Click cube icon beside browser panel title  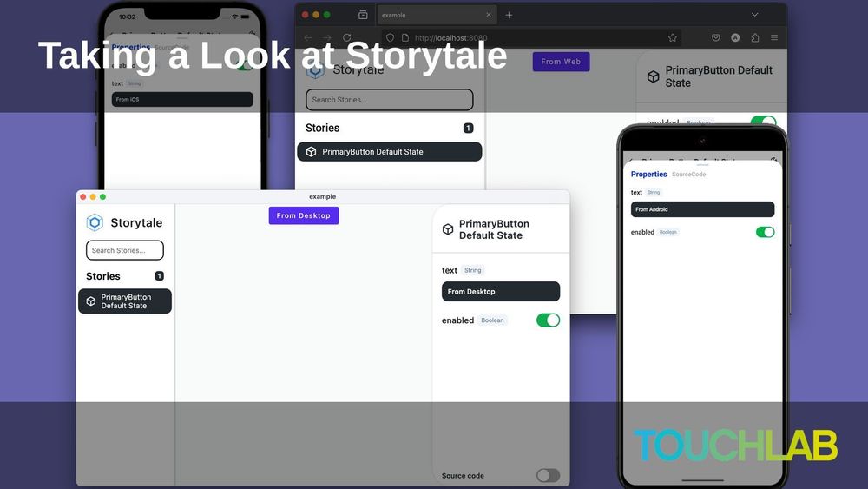(654, 76)
